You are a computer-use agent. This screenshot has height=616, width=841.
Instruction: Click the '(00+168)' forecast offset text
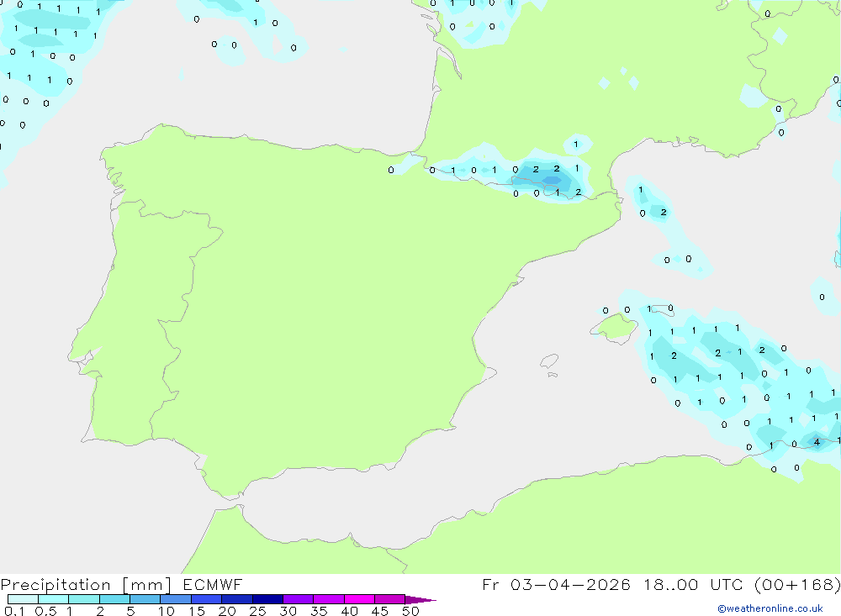point(797,584)
